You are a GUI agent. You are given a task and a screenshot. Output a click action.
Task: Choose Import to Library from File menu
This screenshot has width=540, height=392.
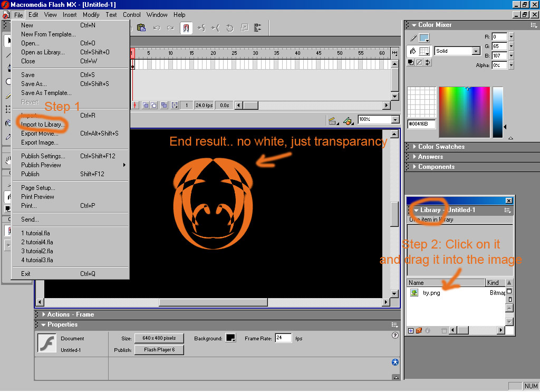[x=43, y=125]
